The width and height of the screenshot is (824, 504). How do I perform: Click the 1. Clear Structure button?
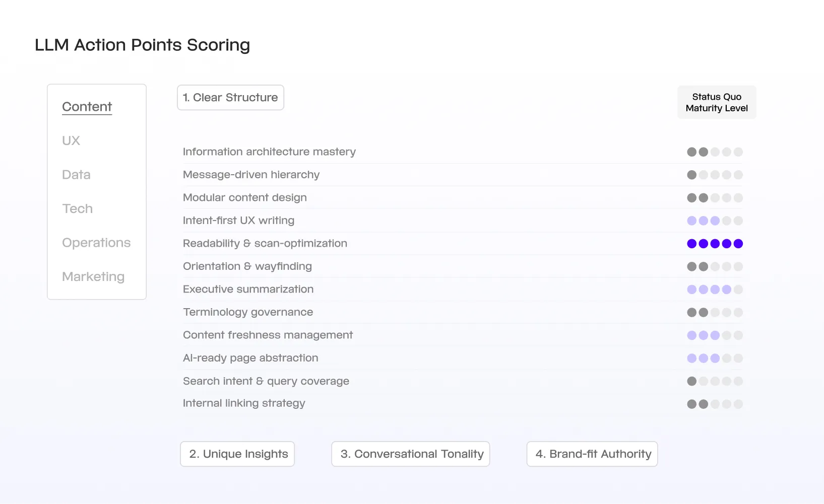coord(230,97)
